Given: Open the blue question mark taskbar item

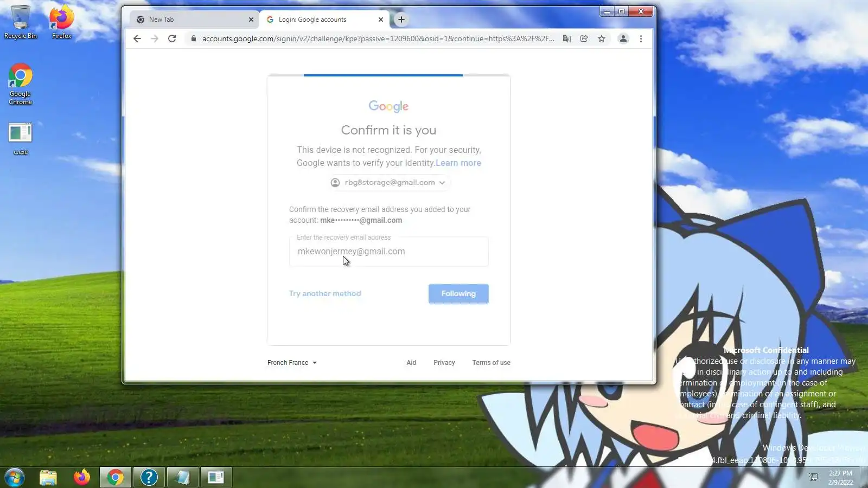Looking at the screenshot, I should click(x=149, y=477).
